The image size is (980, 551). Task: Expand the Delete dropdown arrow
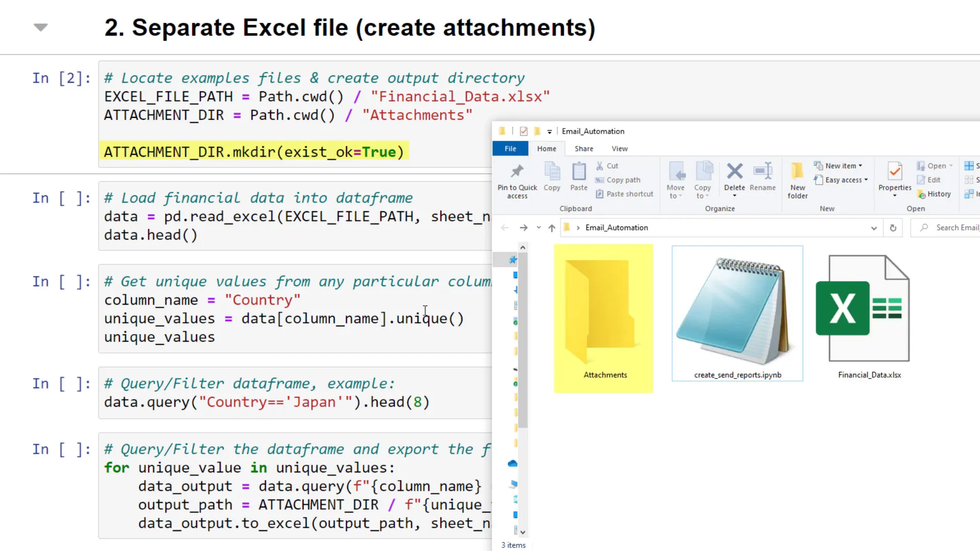[734, 196]
